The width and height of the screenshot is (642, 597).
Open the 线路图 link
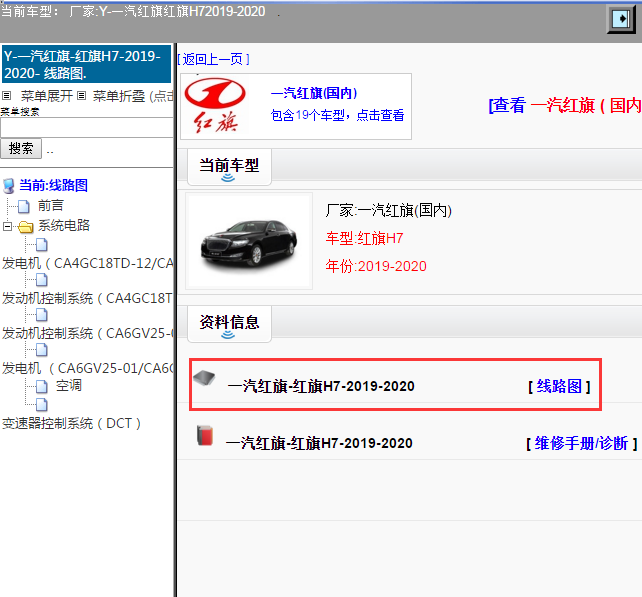click(559, 387)
